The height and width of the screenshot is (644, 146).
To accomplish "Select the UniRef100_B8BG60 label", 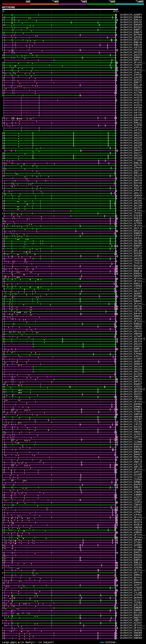I will (x=131, y=87).
